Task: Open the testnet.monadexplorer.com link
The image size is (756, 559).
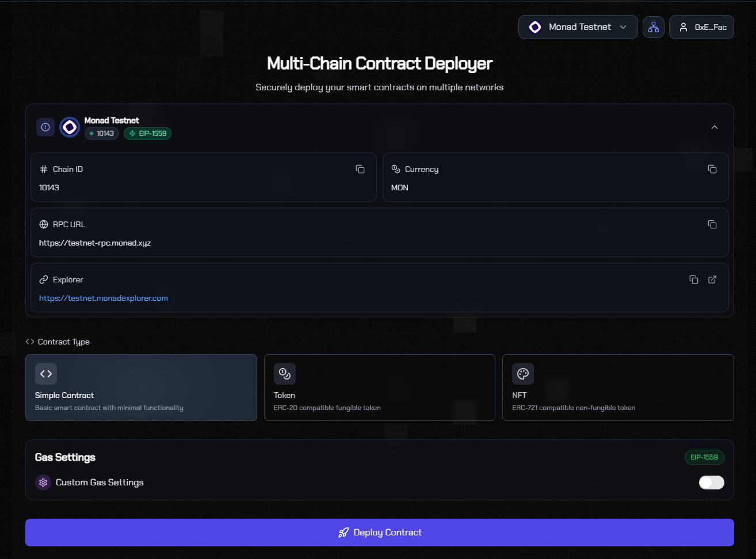Action: [104, 298]
